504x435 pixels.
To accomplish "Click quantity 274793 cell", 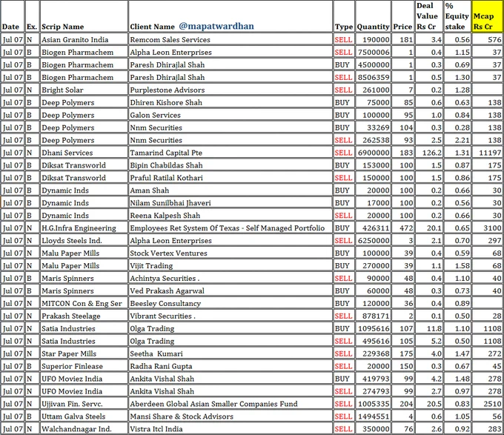I will pos(373,391).
